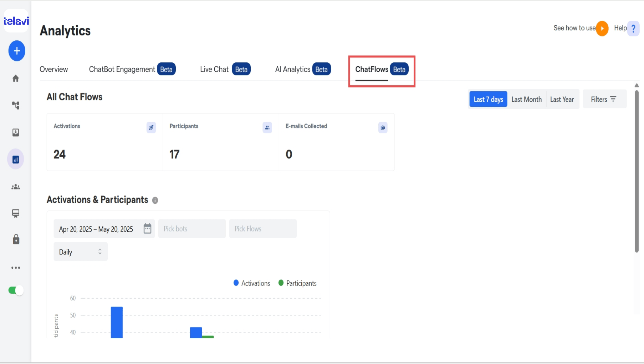Open the three-dots more menu in sidebar
Screen dimensions: 644x364
coord(16,268)
